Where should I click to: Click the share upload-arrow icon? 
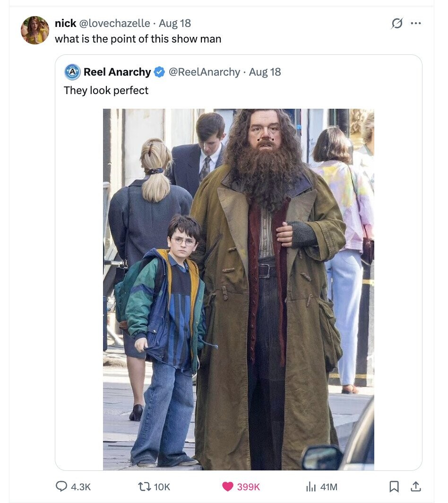click(416, 486)
